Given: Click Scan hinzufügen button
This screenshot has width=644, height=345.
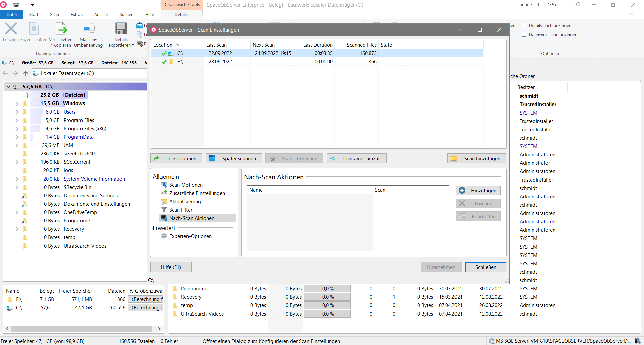Looking at the screenshot, I should tap(477, 159).
